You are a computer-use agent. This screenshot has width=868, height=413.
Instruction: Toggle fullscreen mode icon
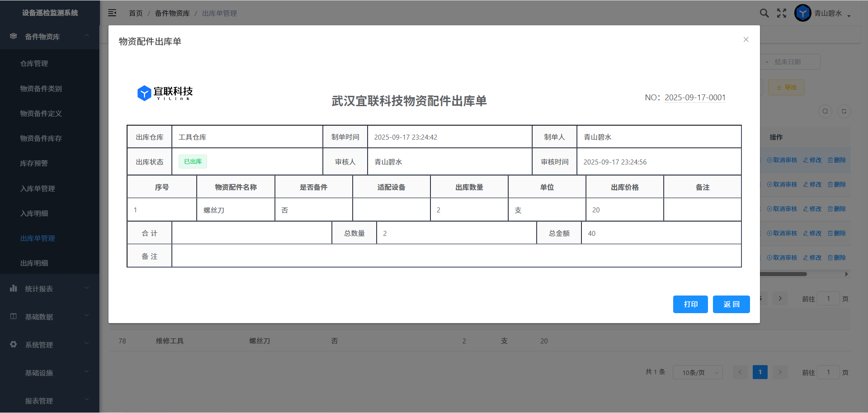(782, 13)
